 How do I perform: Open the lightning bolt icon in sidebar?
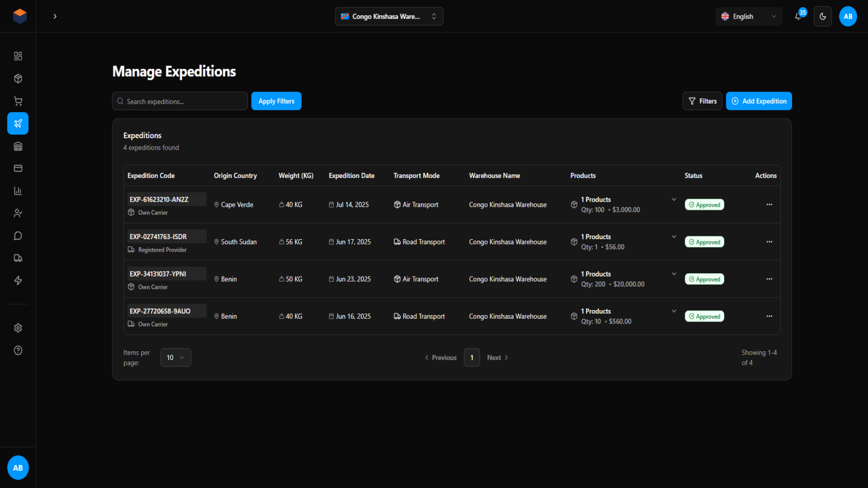pyautogui.click(x=17, y=280)
